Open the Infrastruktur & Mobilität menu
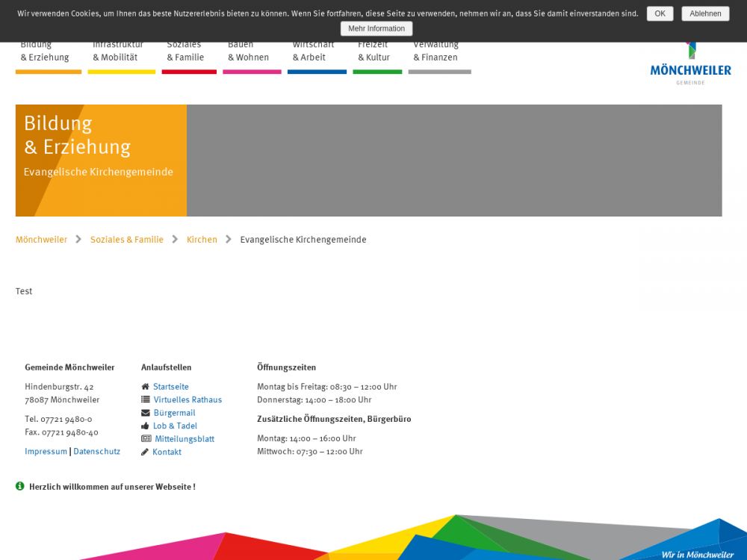The height and width of the screenshot is (560, 747). [118, 53]
